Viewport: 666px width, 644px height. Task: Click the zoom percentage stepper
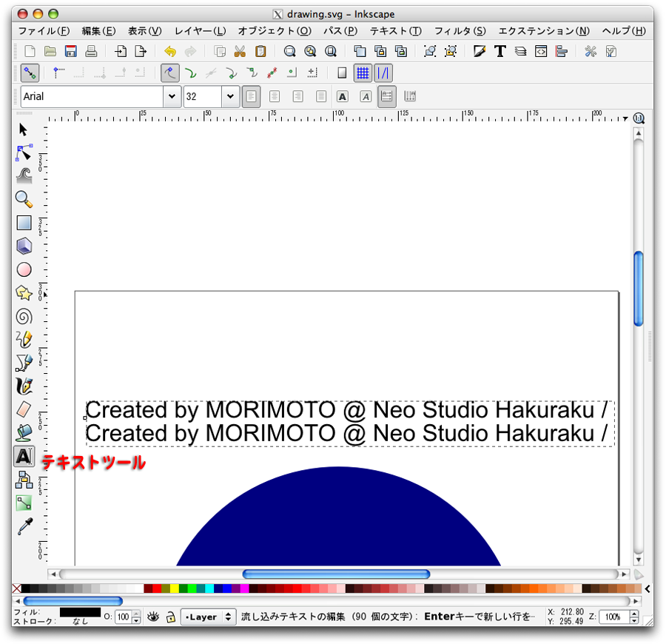point(634,617)
